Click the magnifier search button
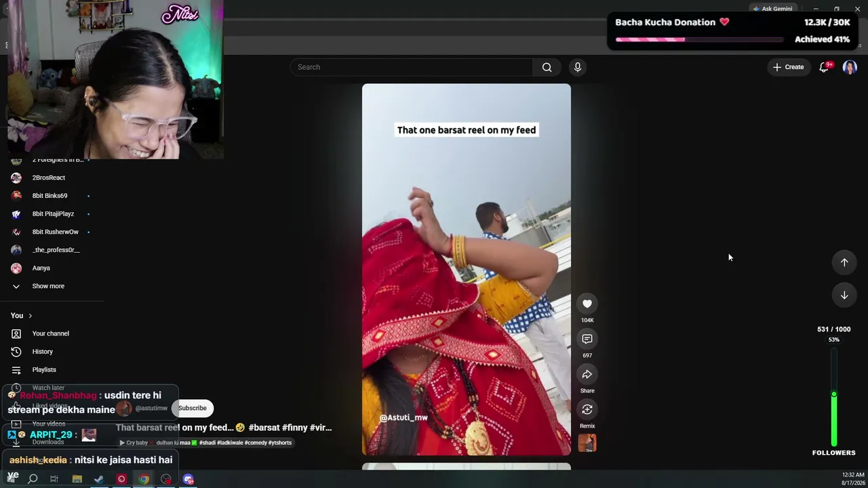The height and width of the screenshot is (488, 868). coord(547,67)
